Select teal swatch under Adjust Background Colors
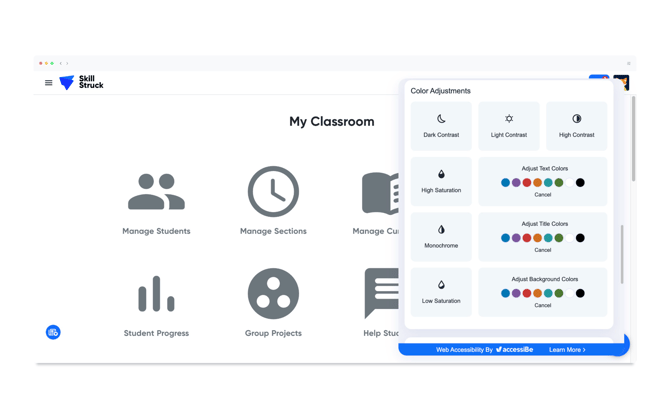 (548, 293)
